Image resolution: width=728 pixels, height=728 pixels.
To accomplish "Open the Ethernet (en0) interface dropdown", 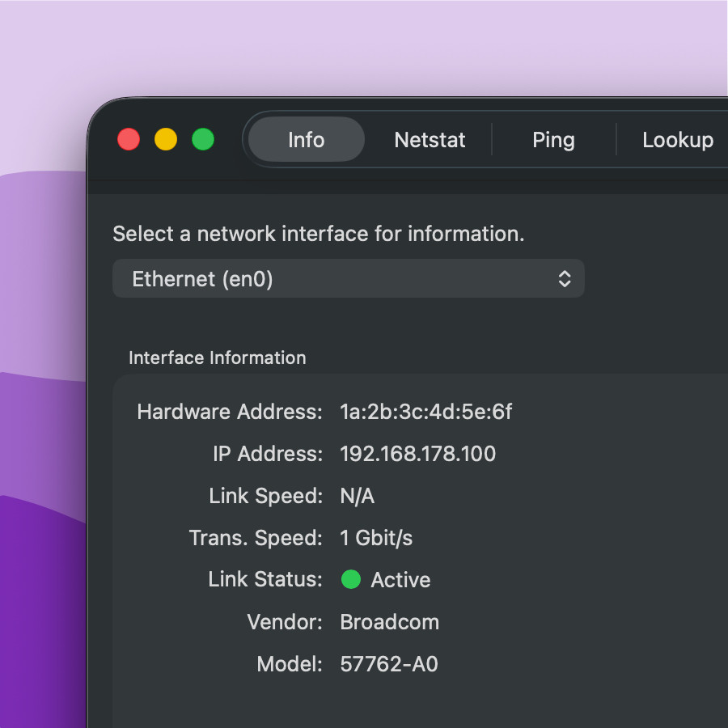I will coord(348,279).
